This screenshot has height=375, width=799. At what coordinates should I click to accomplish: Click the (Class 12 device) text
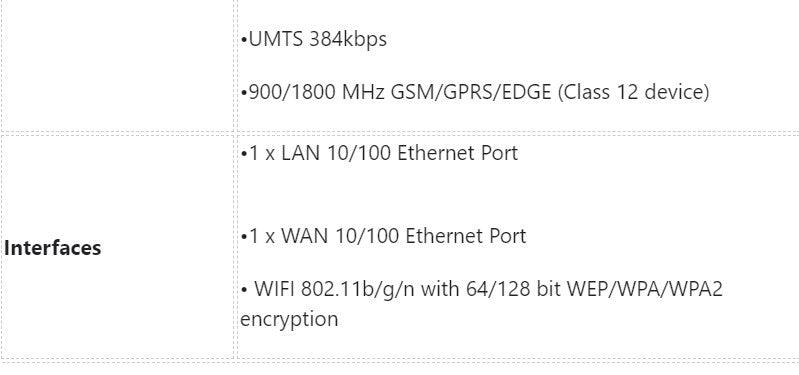pos(633,92)
